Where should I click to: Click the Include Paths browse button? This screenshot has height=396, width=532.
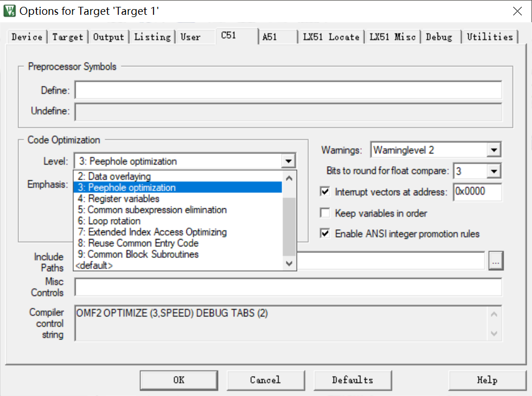pyautogui.click(x=496, y=261)
